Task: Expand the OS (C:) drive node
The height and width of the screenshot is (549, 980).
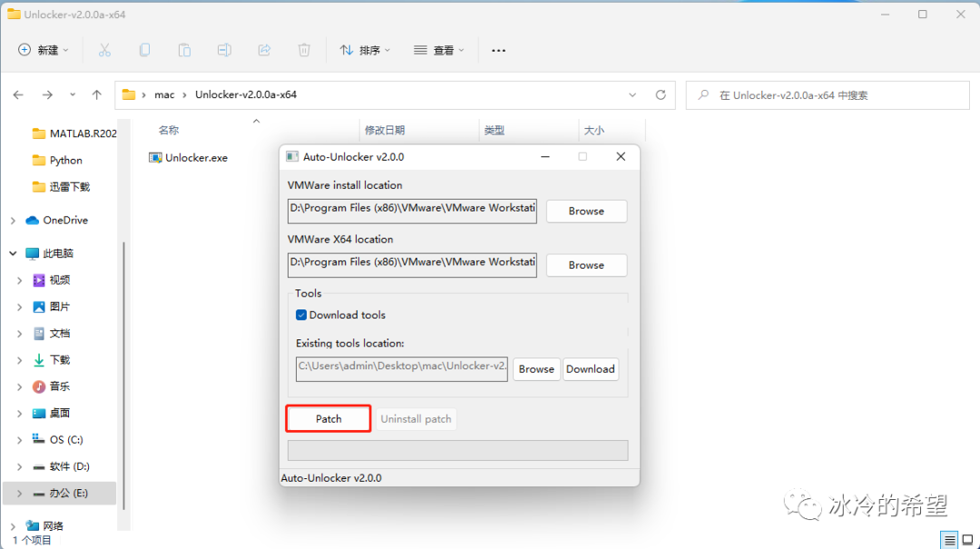Action: [x=19, y=439]
